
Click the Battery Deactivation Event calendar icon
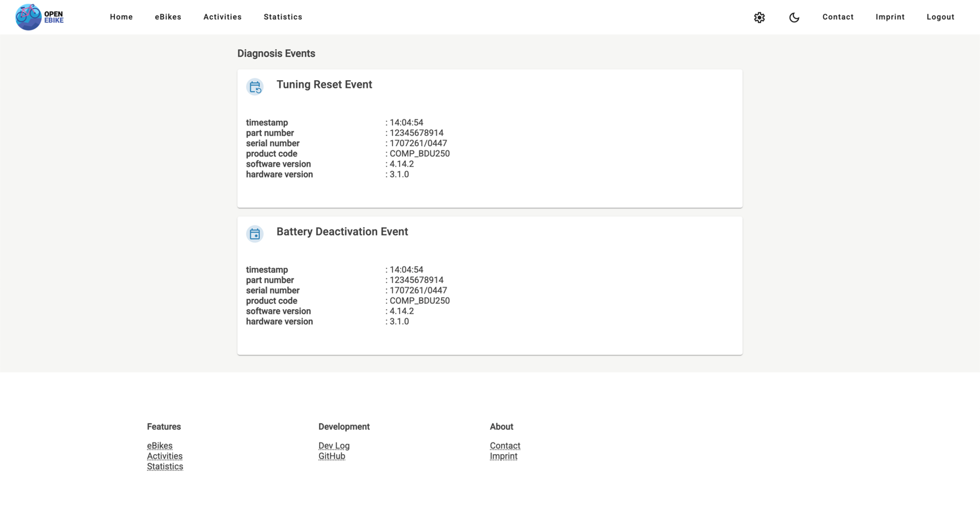(255, 234)
